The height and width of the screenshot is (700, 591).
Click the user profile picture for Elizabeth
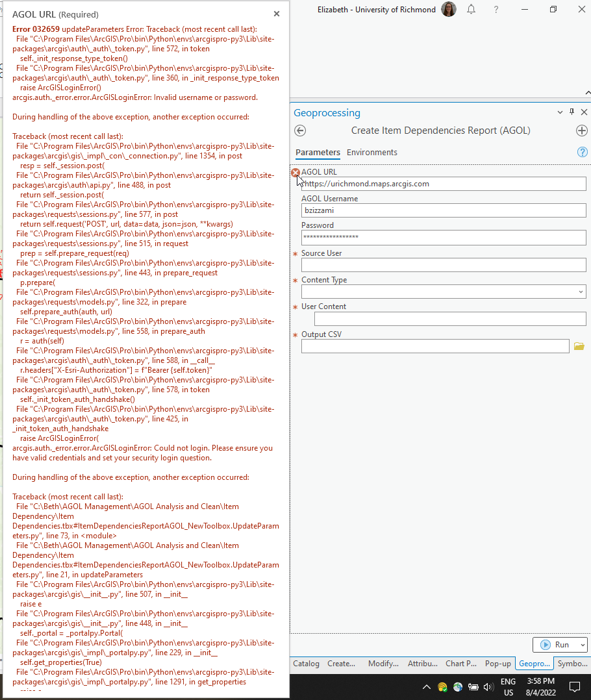(448, 9)
